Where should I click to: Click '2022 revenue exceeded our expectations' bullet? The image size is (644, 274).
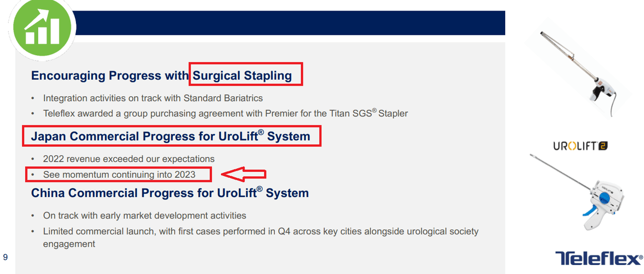(129, 159)
